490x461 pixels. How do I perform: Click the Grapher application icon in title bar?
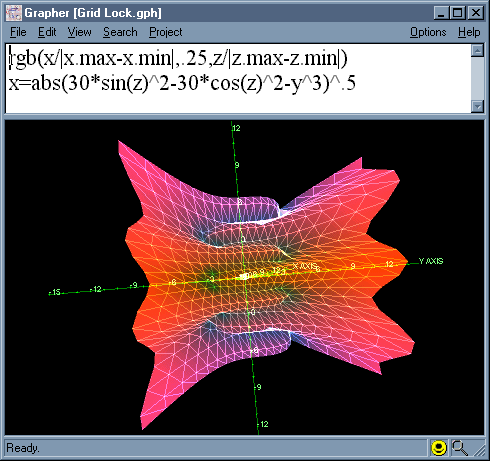[x=14, y=13]
